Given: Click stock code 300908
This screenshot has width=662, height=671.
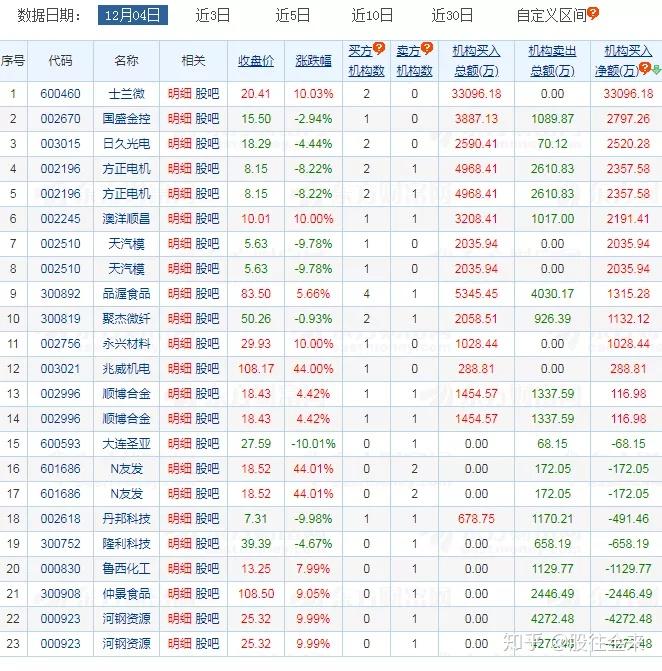Looking at the screenshot, I should [x=60, y=594].
